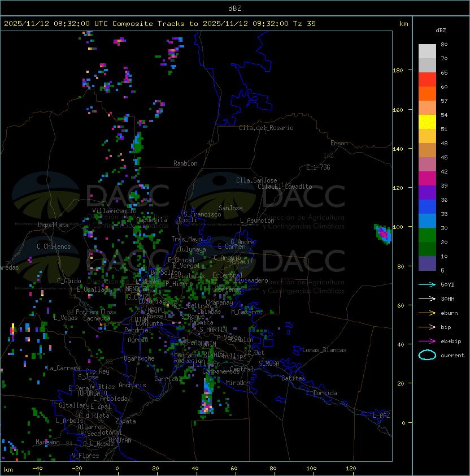Click the 'Ugarteche' map label
The width and height of the screenshot is (470, 476).
140,358
